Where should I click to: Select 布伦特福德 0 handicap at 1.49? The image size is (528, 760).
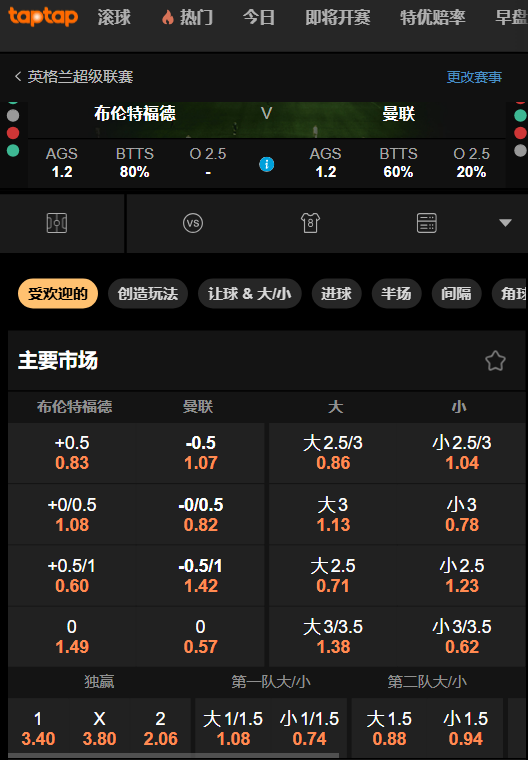pos(72,636)
